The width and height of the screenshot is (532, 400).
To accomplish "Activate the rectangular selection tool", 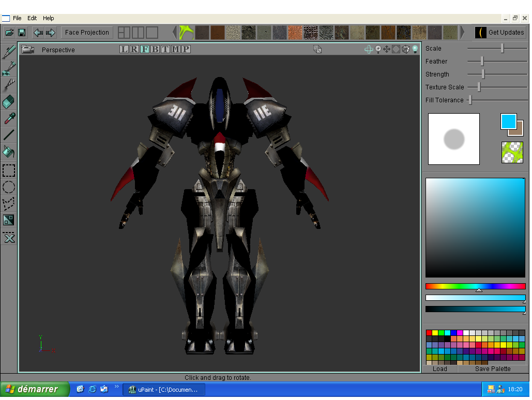I will (8, 170).
